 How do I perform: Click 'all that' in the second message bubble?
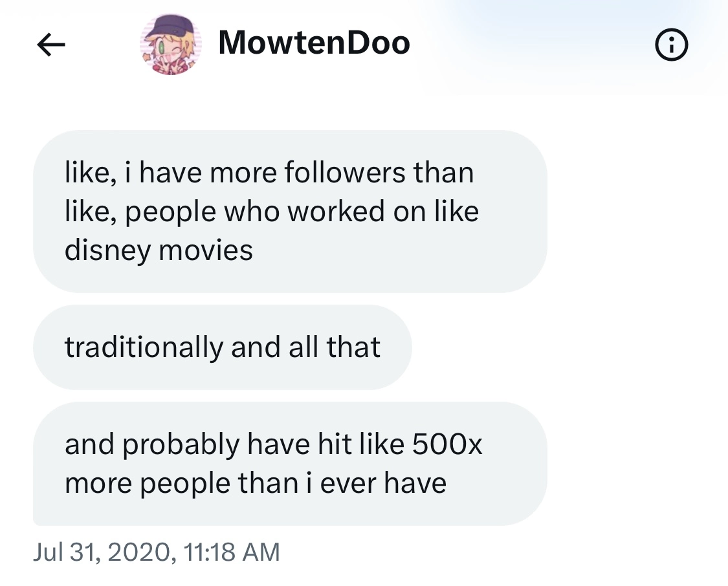[335, 347]
